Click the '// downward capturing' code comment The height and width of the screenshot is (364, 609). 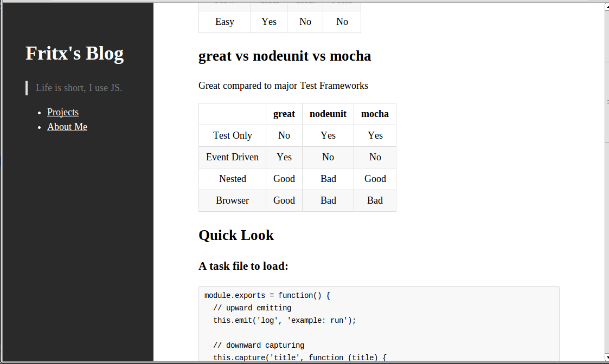[x=259, y=345]
